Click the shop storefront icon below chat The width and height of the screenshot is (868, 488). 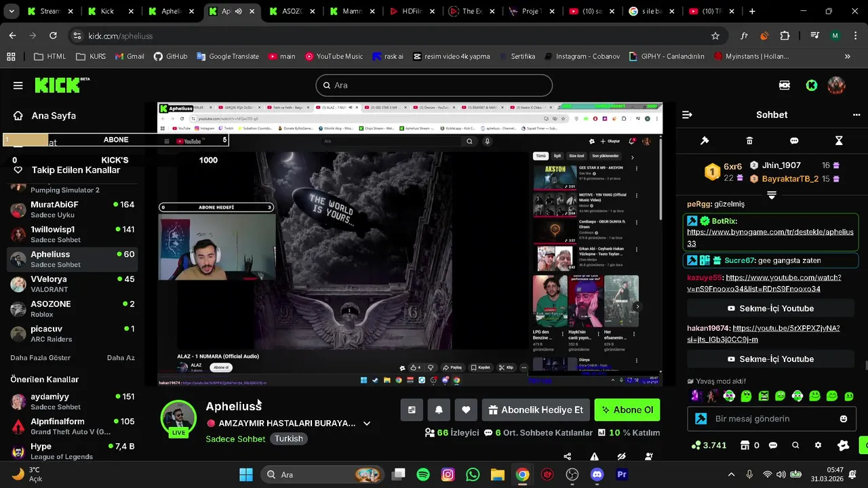(x=745, y=445)
